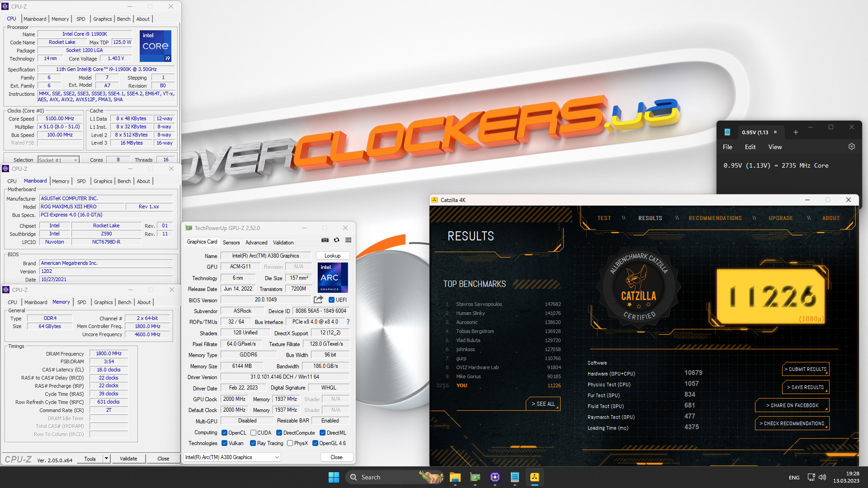Screen dimensions: 868x488
Task: Click Intel ARC graphics logo in GPU-Z
Action: 333,277
